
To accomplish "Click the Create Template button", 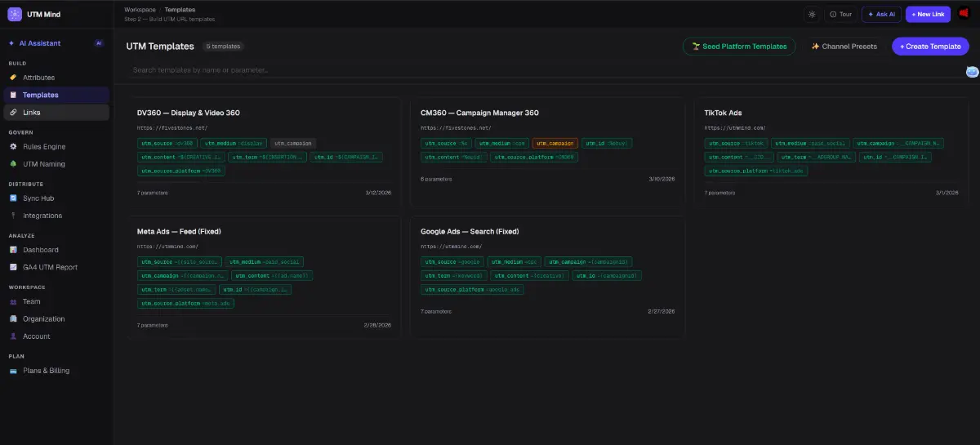I will tap(930, 47).
